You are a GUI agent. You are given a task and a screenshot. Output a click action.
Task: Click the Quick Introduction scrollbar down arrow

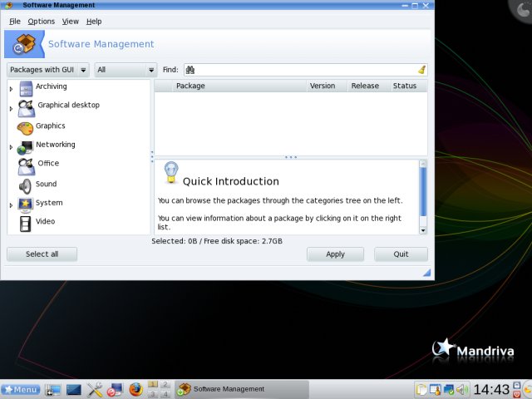tap(423, 230)
